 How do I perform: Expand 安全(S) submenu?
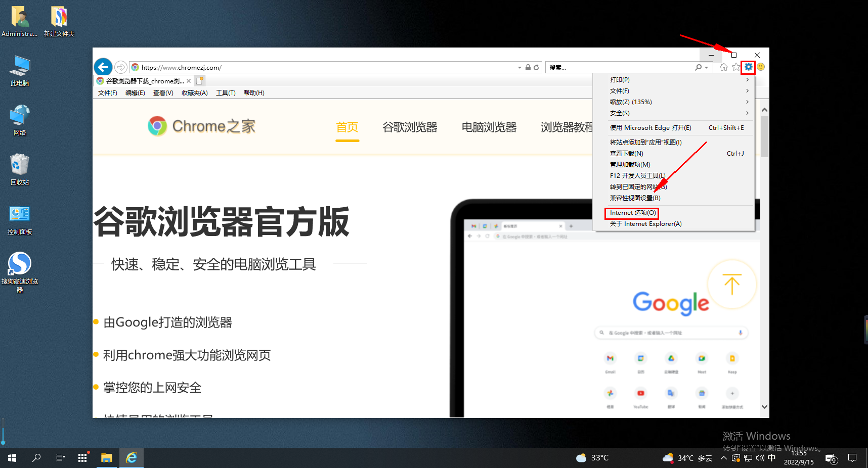pyautogui.click(x=678, y=113)
